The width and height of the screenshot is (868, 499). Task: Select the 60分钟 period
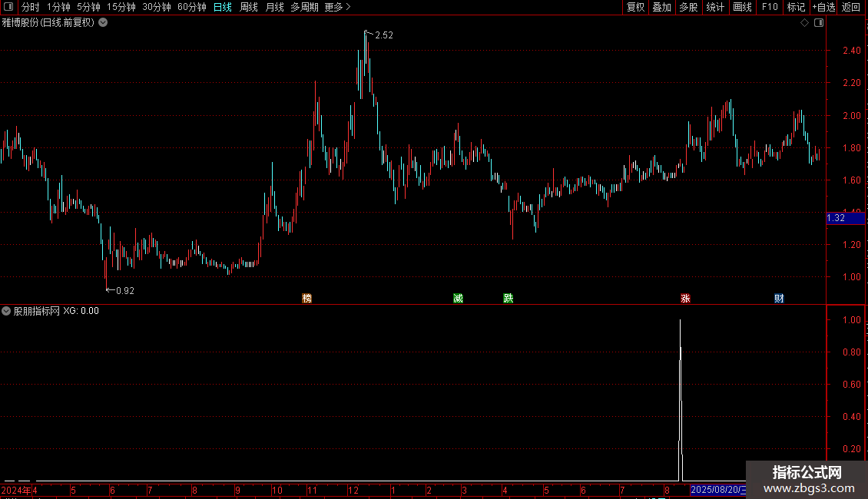click(x=192, y=7)
